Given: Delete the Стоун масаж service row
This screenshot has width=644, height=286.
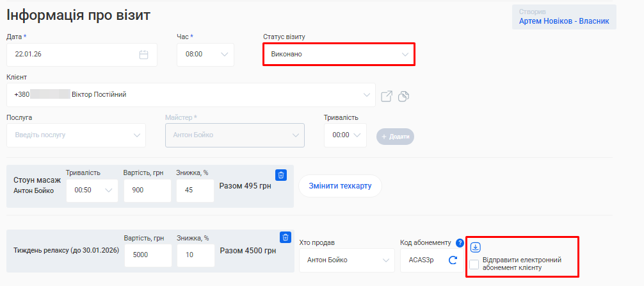Looking at the screenshot, I should pos(281,175).
